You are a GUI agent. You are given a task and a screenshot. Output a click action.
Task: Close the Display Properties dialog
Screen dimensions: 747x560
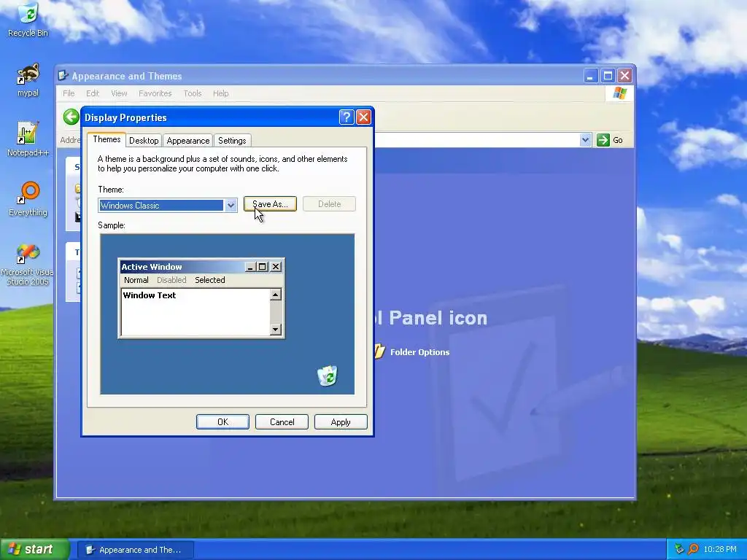[363, 117]
